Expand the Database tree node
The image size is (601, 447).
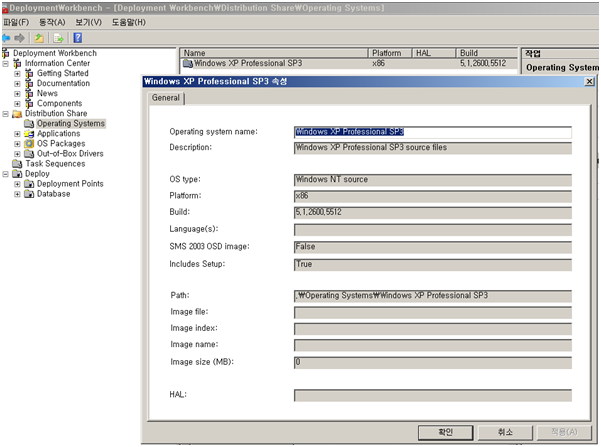coord(17,194)
